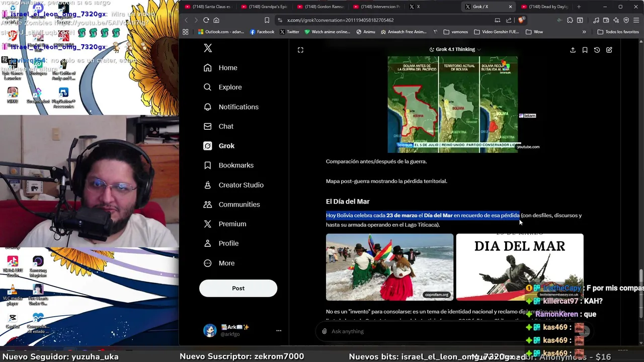Open the Todos los favoritos folder

click(618, 32)
